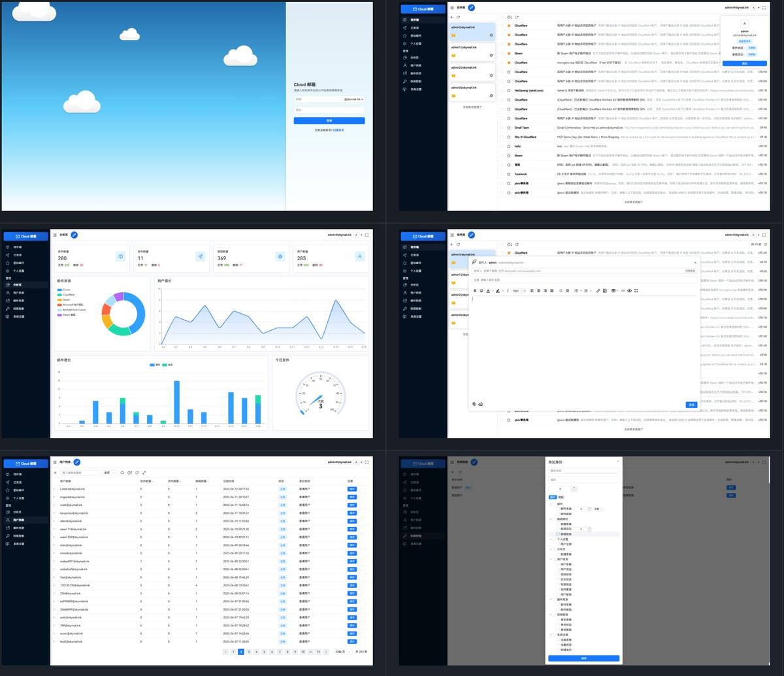Open the source code view in compose toolbar

(623, 291)
